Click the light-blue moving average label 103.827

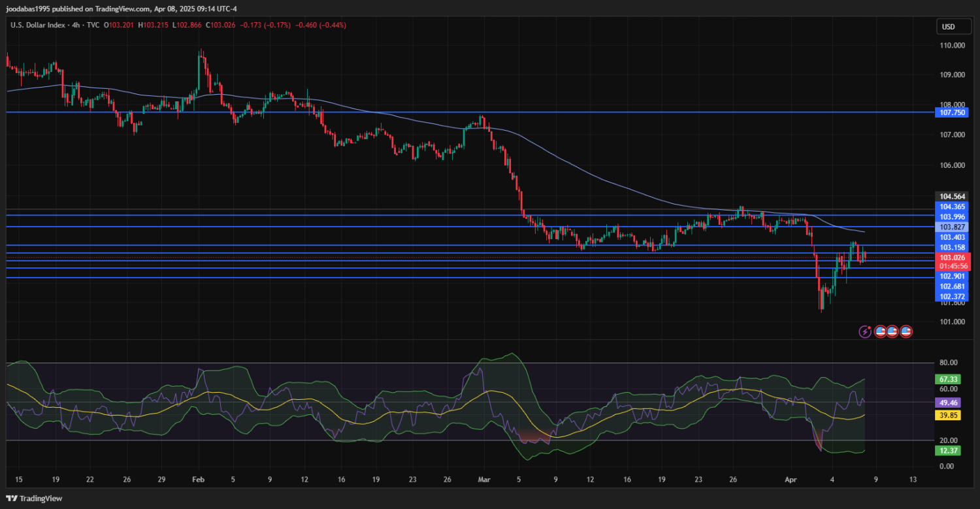(953, 227)
